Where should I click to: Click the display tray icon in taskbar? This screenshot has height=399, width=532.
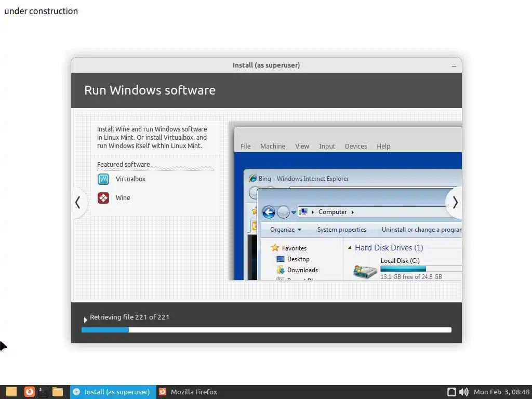pyautogui.click(x=451, y=392)
